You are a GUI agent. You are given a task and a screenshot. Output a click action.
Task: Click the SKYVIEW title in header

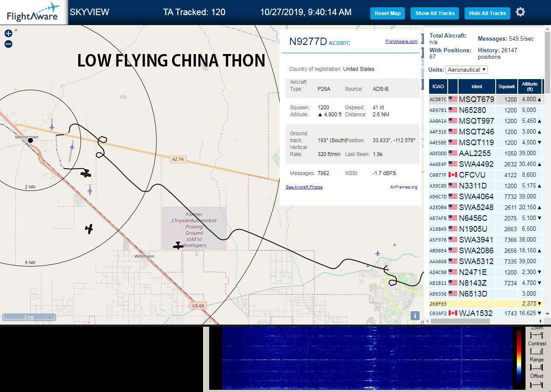click(x=89, y=12)
